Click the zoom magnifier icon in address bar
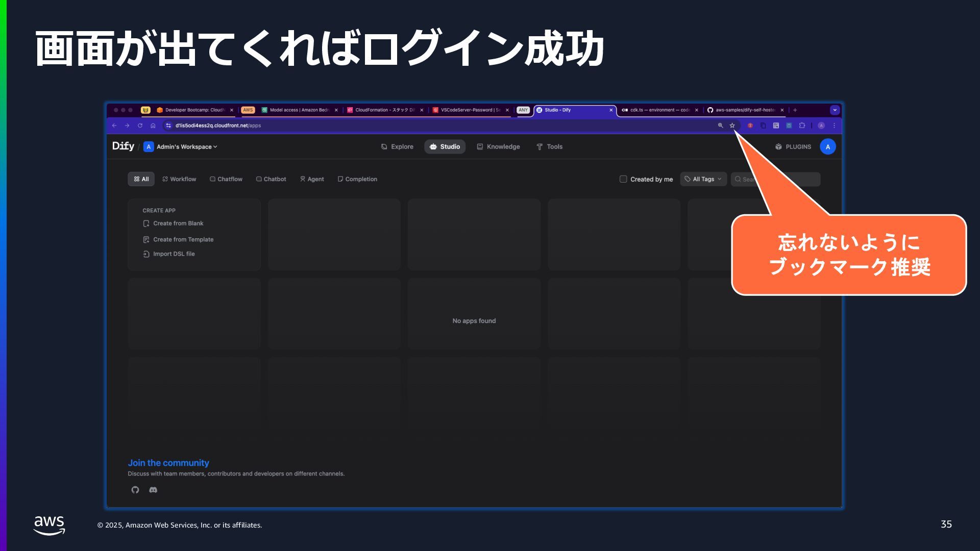The height and width of the screenshot is (551, 980). tap(720, 126)
